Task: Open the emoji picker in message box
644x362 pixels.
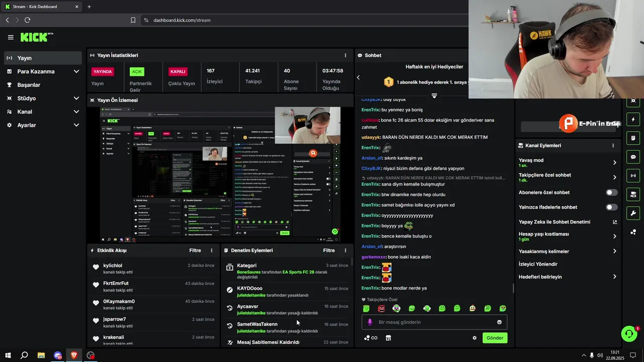Action: (x=500, y=322)
